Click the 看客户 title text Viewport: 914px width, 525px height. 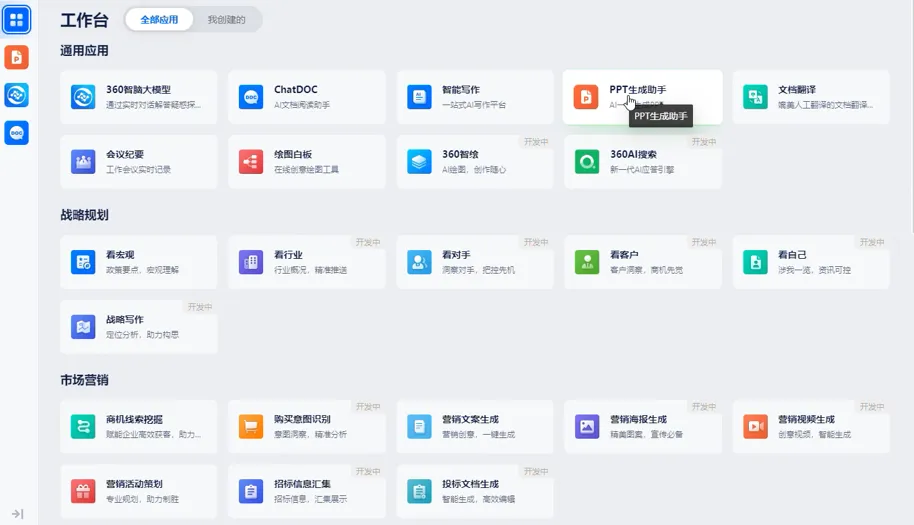click(624, 255)
